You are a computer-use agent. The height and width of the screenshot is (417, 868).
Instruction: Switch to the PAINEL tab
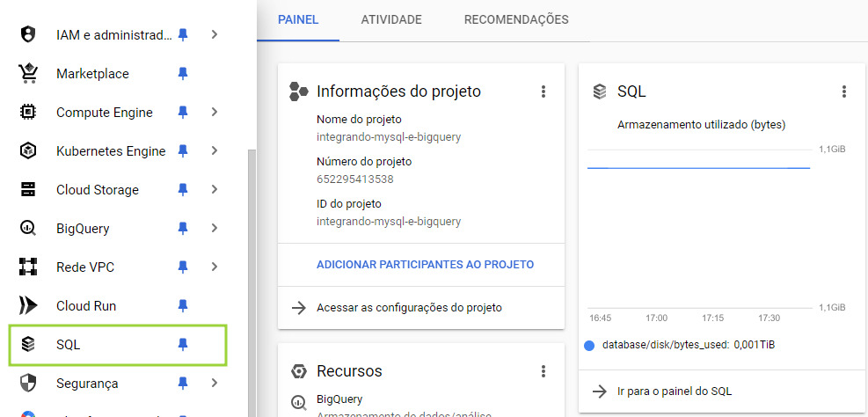click(298, 20)
